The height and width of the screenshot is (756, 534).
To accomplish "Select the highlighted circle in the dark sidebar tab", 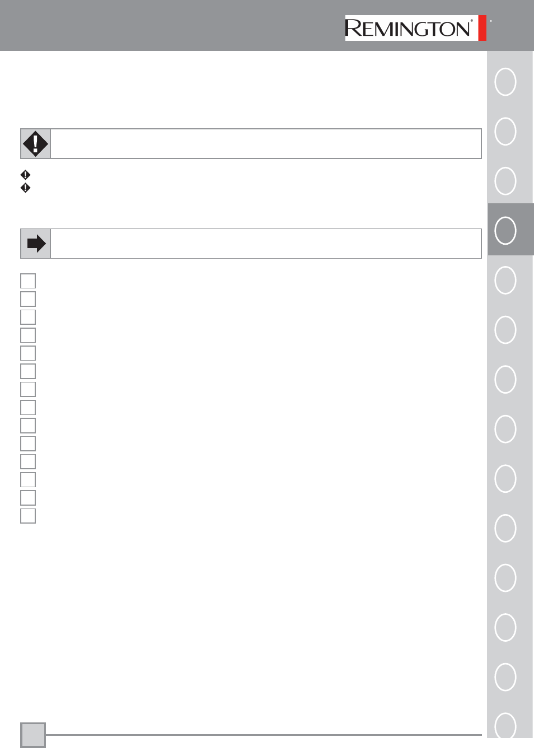I will pos(505,230).
